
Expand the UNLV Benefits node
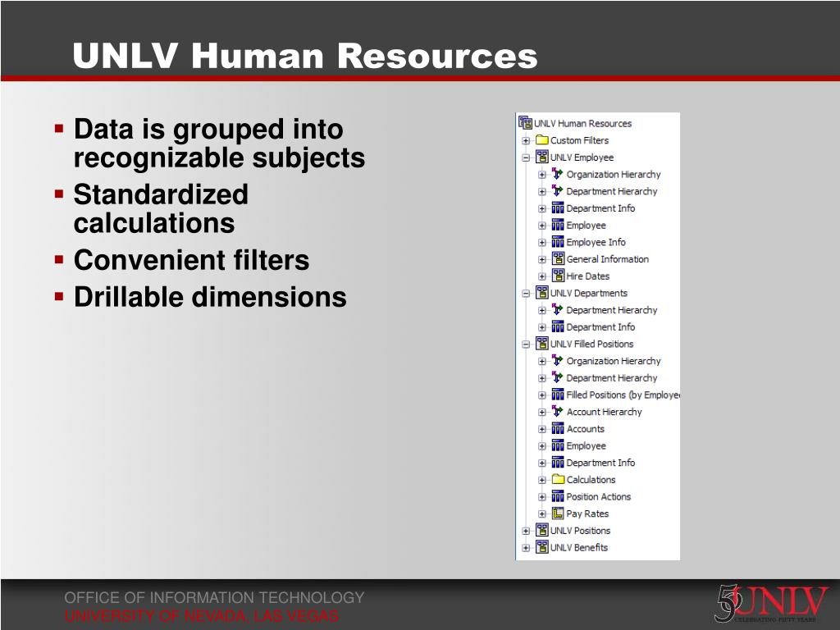coord(526,548)
